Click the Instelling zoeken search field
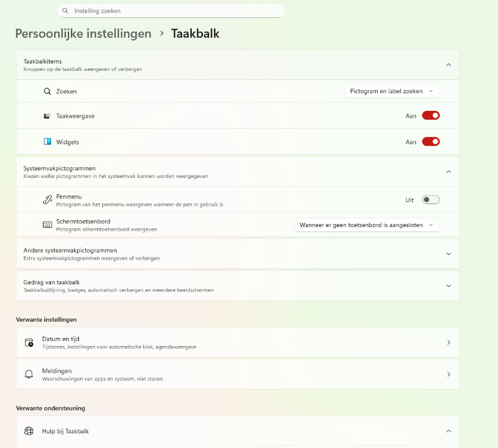Viewport: 498px width, 448px height. pyautogui.click(x=174, y=11)
